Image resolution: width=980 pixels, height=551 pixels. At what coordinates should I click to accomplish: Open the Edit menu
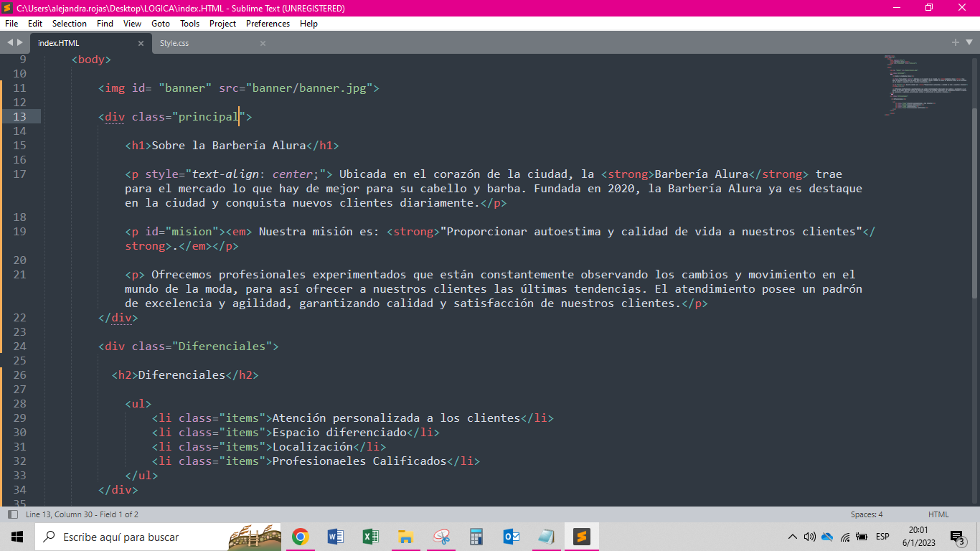click(x=35, y=24)
